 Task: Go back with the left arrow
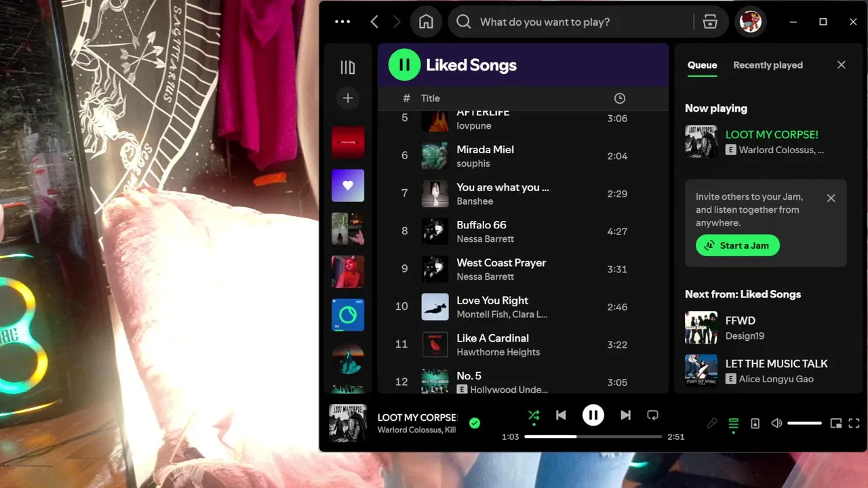coord(374,22)
